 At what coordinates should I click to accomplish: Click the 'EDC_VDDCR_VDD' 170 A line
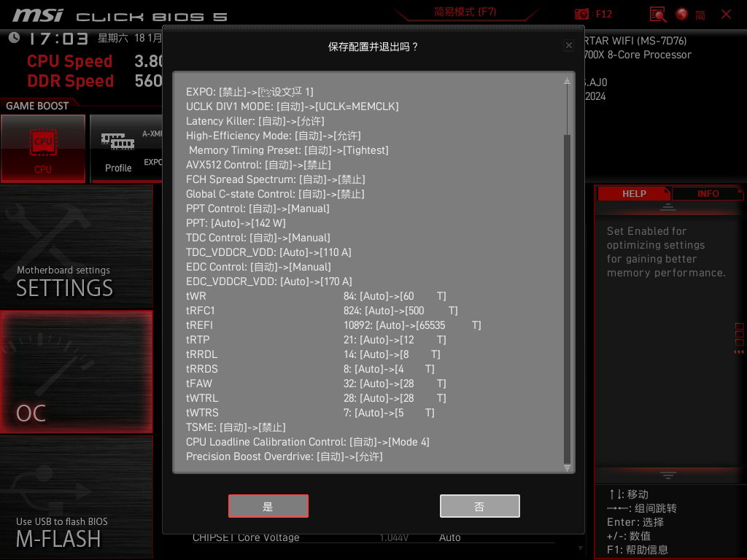pyautogui.click(x=269, y=281)
